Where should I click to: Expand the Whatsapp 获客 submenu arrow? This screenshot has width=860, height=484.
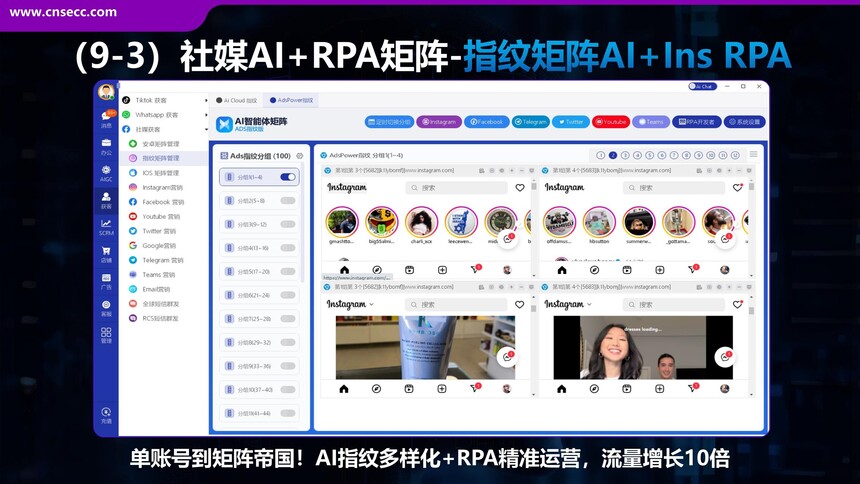click(x=206, y=115)
